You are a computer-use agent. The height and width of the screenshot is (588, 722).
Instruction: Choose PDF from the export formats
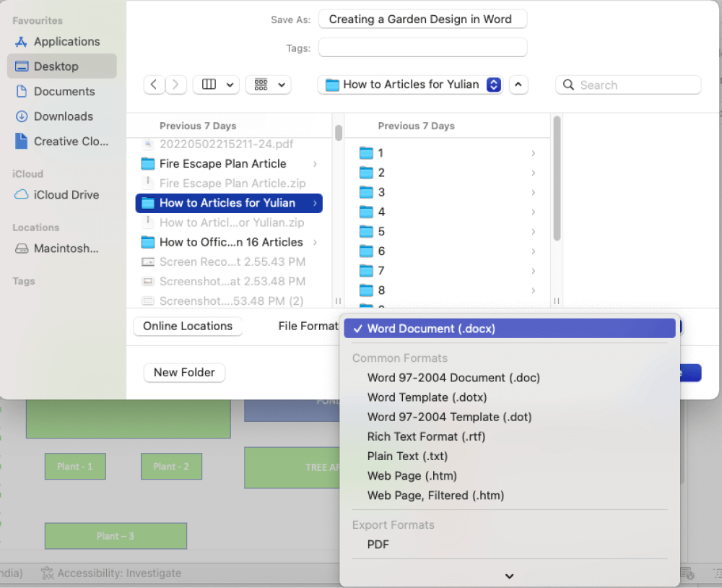tap(378, 545)
